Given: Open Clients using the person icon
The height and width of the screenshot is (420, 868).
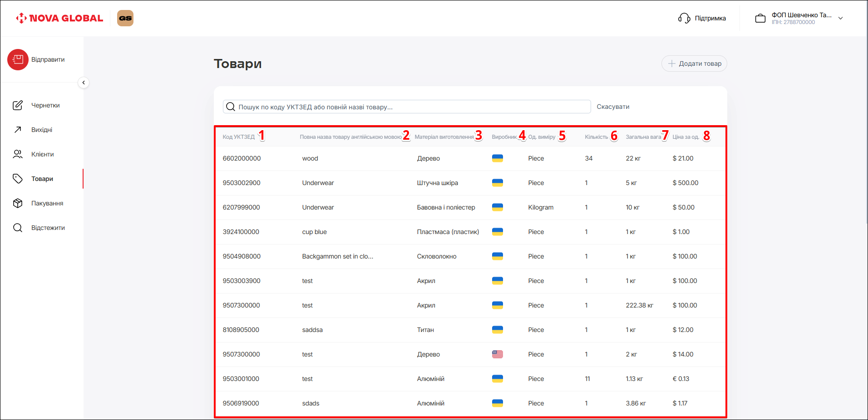Looking at the screenshot, I should point(18,154).
